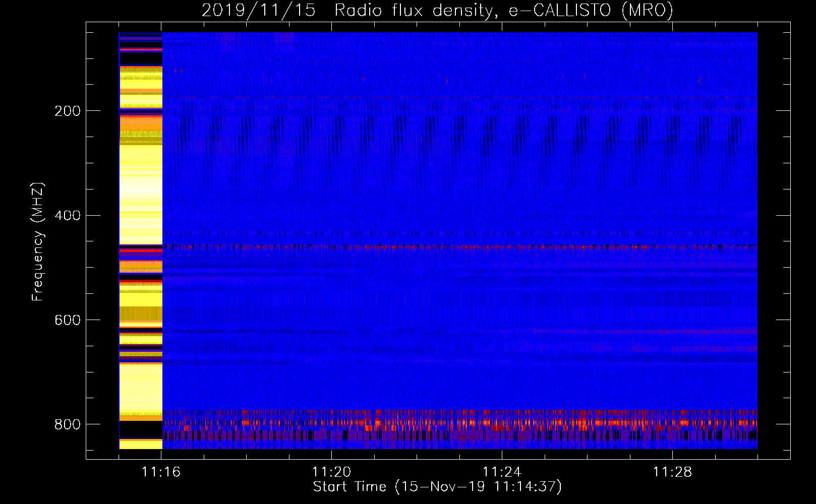Click the 800 frequency tick label
The width and height of the screenshot is (816, 504).
click(x=68, y=424)
